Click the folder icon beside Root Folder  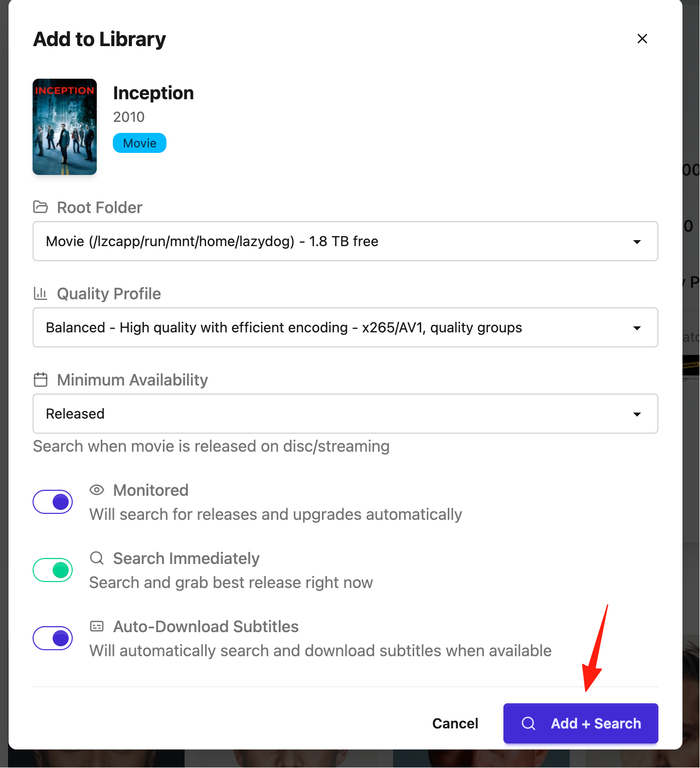(40, 207)
